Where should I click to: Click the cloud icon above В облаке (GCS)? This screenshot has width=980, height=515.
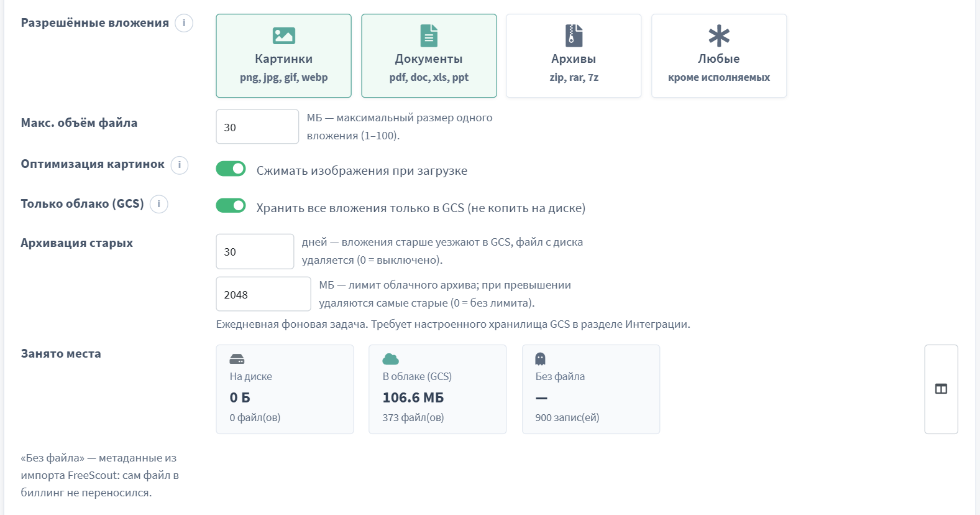[x=390, y=359]
